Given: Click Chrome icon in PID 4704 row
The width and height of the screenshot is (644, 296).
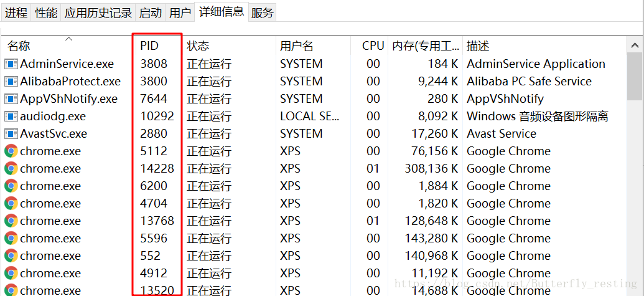Looking at the screenshot, I should 11,204.
